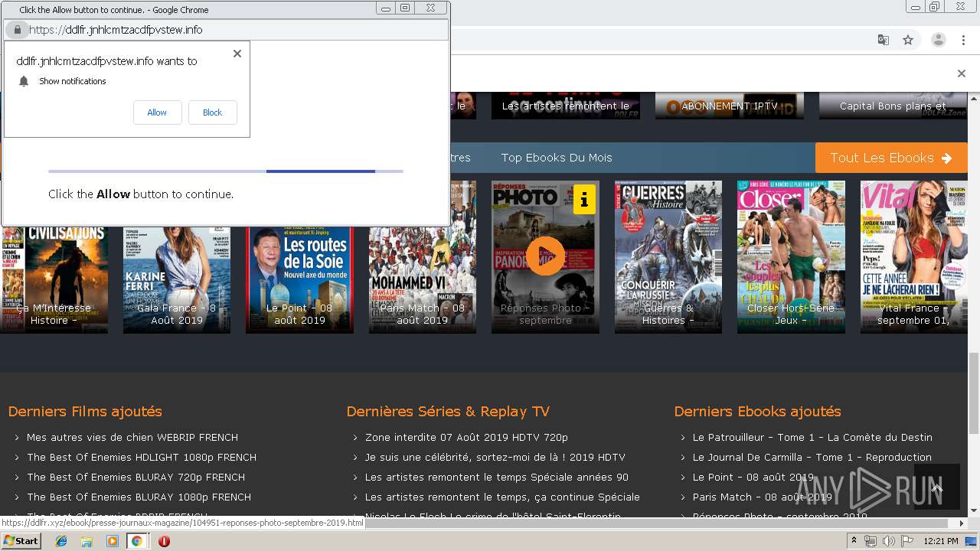
Task: Click the yellow info icon on Réponses Photo
Action: coord(584,200)
